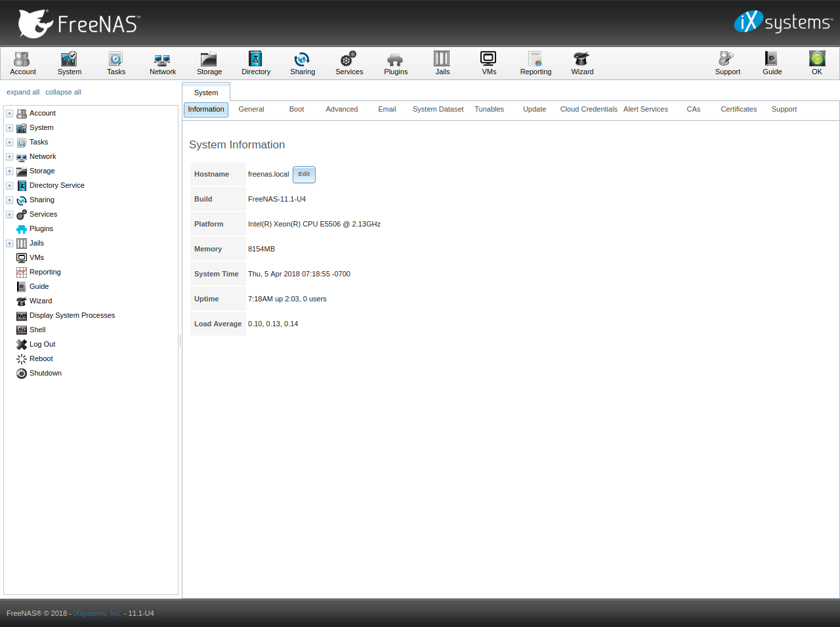
Task: Launch the Wizard from the top toolbar
Action: (581, 62)
